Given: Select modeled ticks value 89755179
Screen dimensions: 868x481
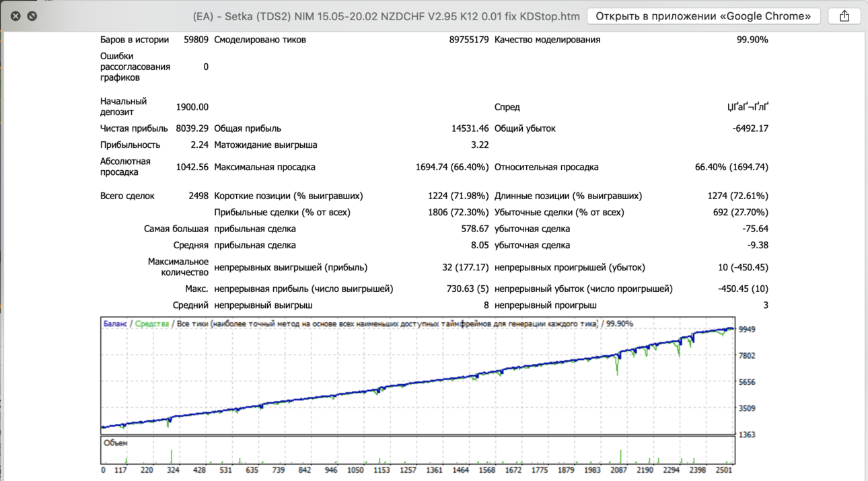Looking at the screenshot, I should point(469,40).
